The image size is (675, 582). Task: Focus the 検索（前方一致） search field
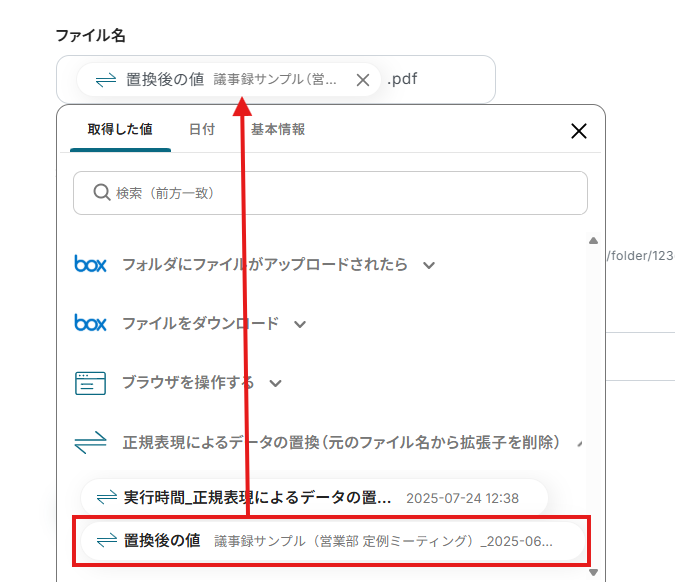point(330,193)
